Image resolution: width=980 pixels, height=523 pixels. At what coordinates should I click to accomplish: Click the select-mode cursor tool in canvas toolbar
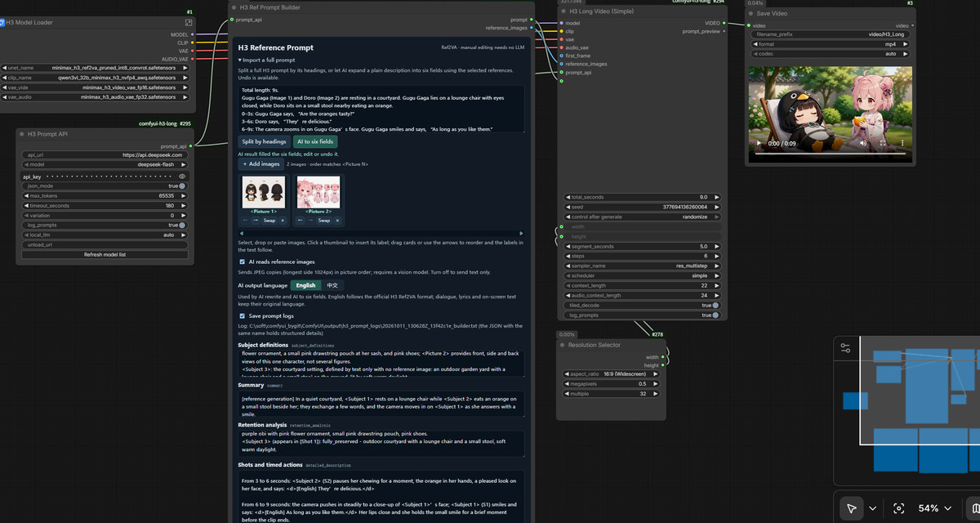[852, 508]
